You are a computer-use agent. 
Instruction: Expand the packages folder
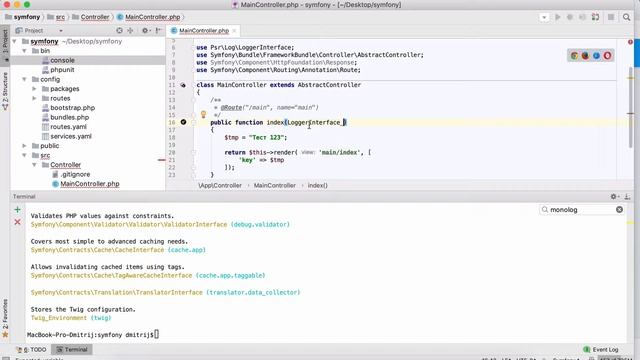pos(34,89)
